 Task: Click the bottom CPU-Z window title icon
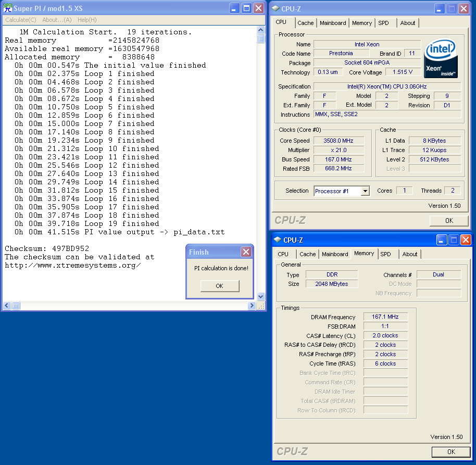278,240
